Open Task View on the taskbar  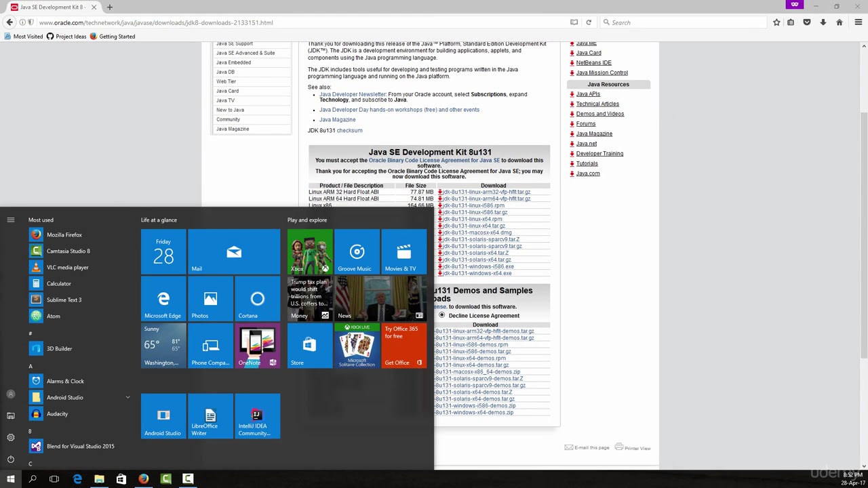[54, 479]
